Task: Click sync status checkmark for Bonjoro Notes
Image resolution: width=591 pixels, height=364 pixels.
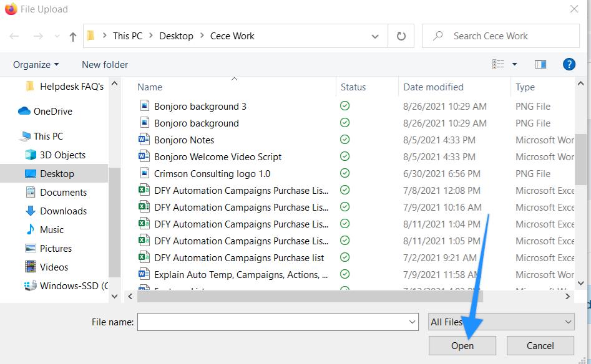Action: point(345,140)
